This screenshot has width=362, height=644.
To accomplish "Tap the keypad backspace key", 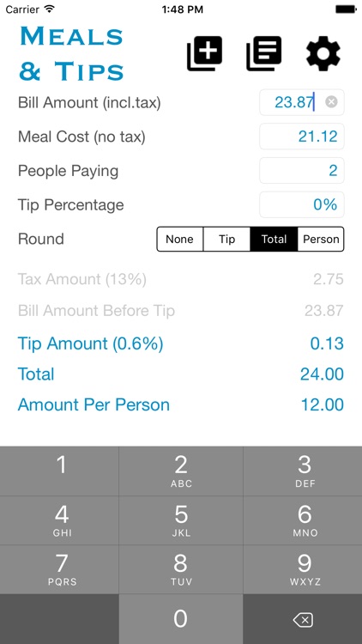I will tap(303, 619).
